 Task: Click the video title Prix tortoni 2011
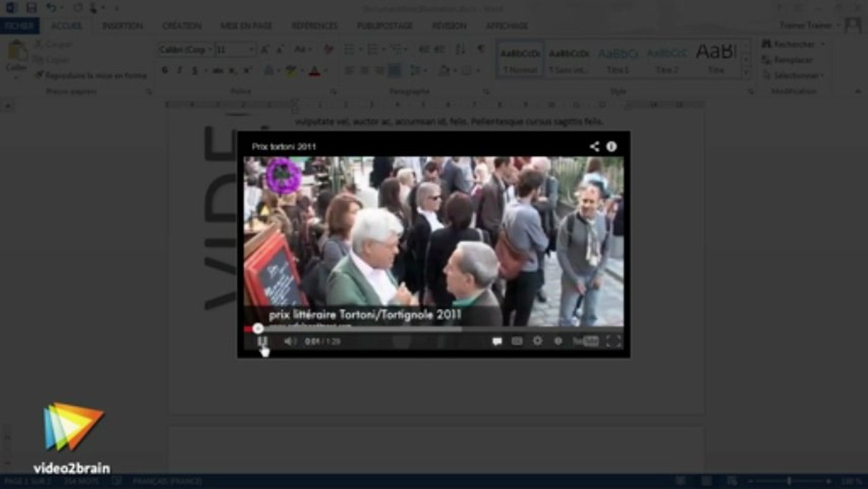(x=284, y=147)
